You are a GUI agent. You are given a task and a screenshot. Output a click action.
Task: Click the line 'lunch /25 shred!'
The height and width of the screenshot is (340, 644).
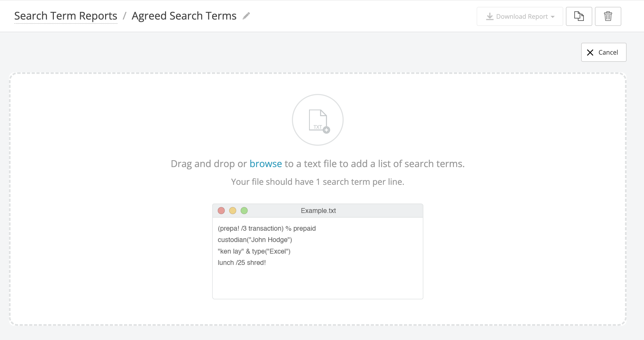(x=241, y=263)
